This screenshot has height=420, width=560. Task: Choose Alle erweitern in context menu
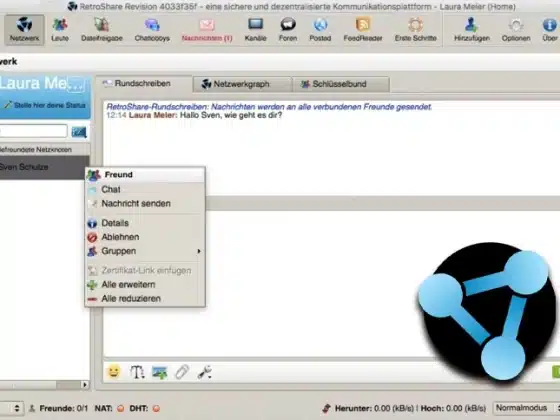[145, 285]
